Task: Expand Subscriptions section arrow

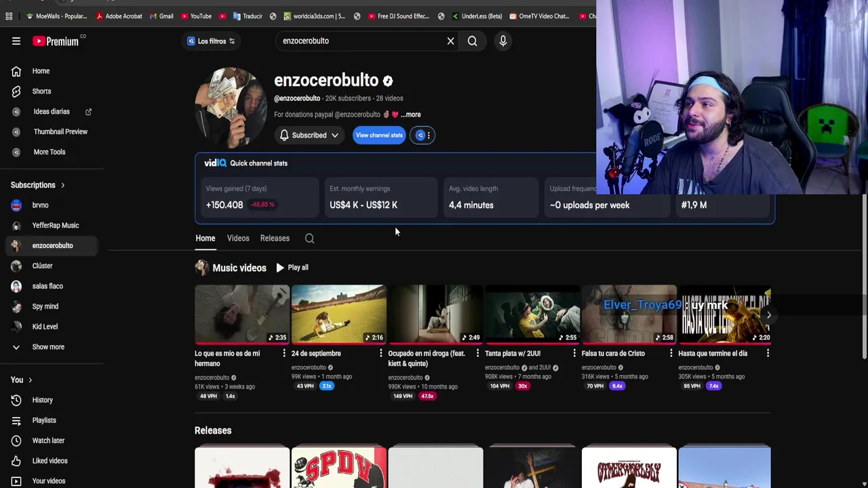Action: pos(62,185)
